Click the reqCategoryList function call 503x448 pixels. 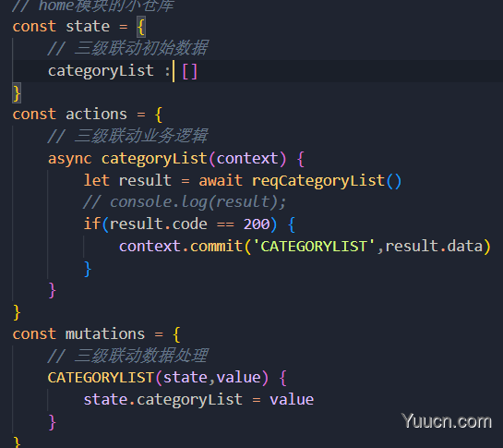pos(318,181)
